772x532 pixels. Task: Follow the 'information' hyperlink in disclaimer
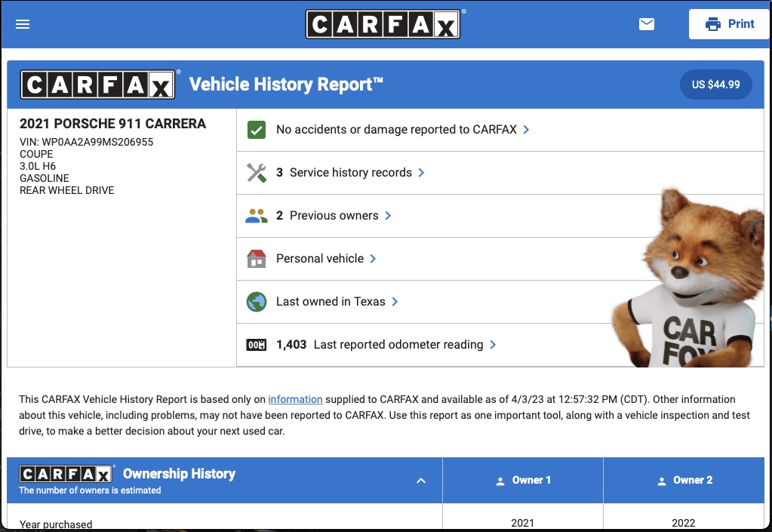[295, 399]
